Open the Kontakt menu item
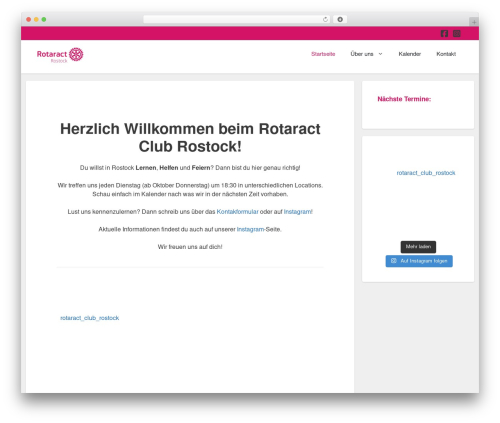 [446, 54]
